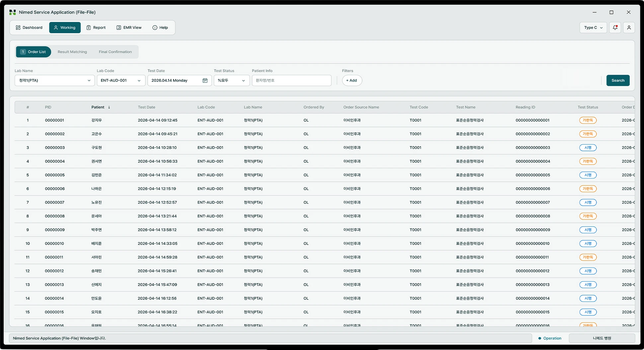
Task: Click the 시행 status badge in row 3
Action: (588, 148)
